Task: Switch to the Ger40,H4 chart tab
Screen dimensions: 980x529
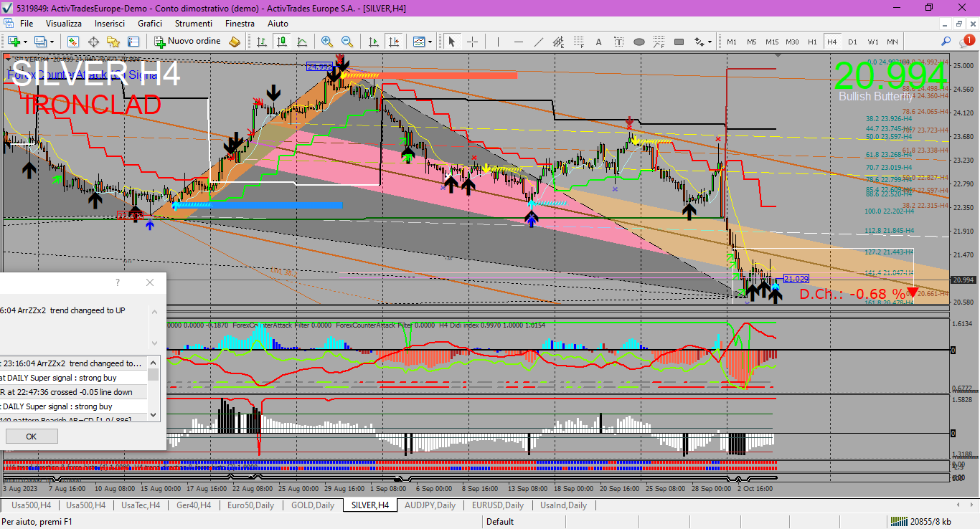Action: [x=194, y=505]
